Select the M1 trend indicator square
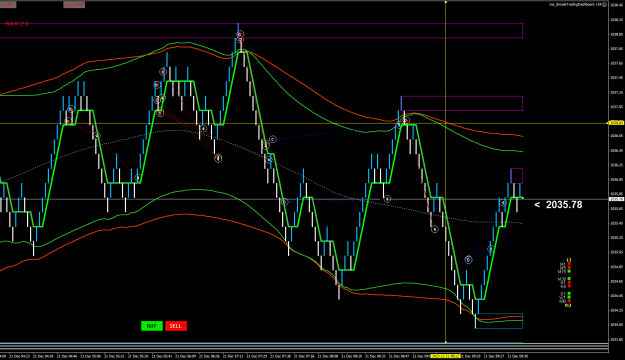Image resolution: width=625 pixels, height=360 pixels. coord(569,264)
